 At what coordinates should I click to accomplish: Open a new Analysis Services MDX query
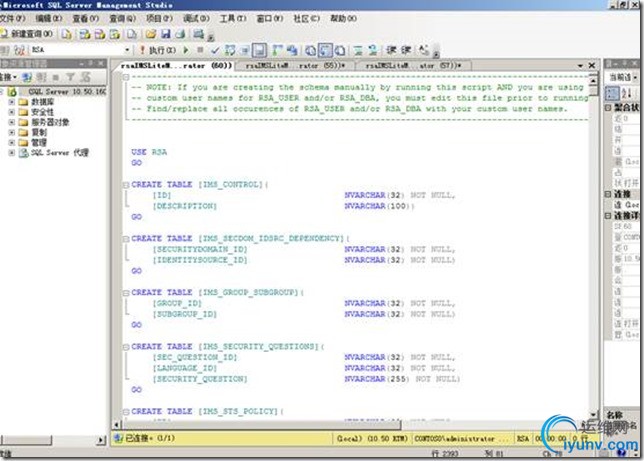[85, 34]
